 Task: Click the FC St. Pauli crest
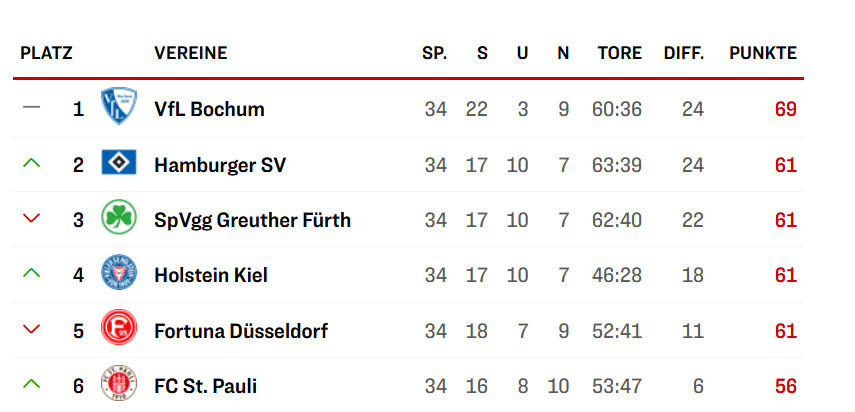click(119, 383)
